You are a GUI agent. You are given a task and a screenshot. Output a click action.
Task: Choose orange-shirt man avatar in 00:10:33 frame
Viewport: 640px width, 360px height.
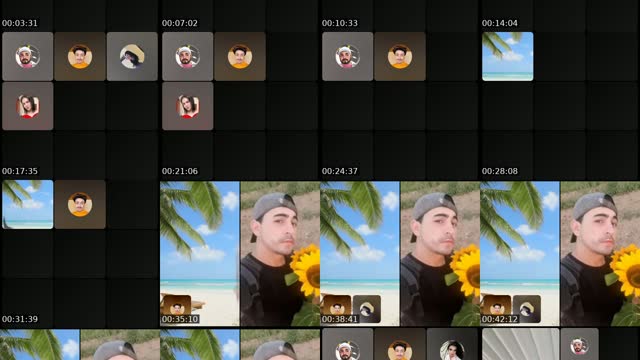click(x=400, y=56)
